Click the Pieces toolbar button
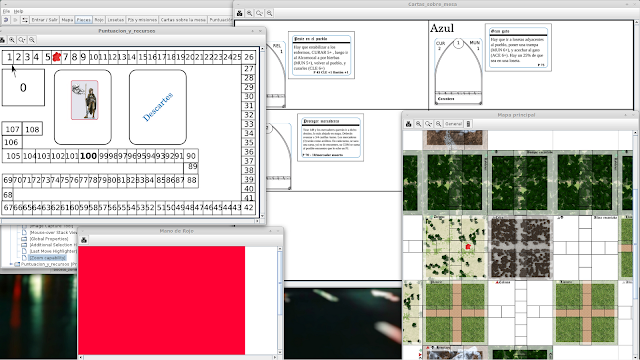Screen dimensions: 640x360 click(84, 20)
